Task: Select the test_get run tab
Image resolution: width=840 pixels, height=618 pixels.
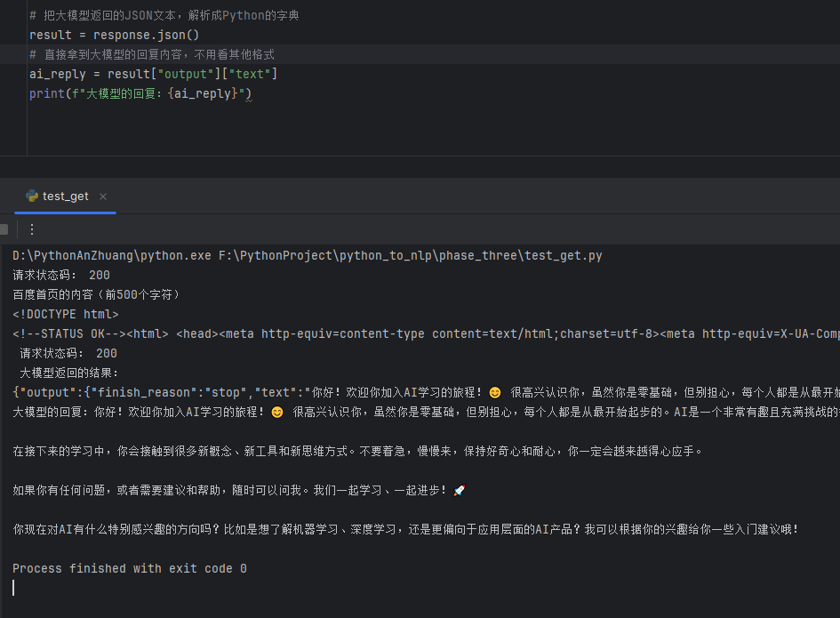Action: coord(65,197)
